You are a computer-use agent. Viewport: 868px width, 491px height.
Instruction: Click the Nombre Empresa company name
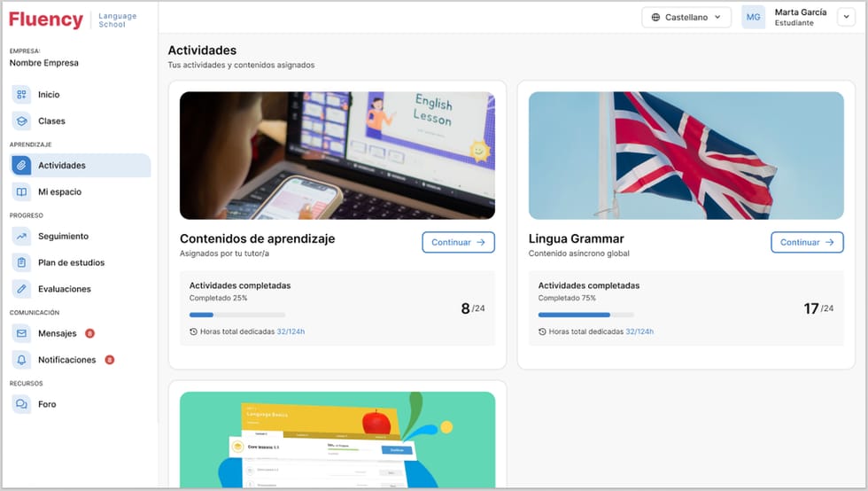pyautogui.click(x=43, y=63)
